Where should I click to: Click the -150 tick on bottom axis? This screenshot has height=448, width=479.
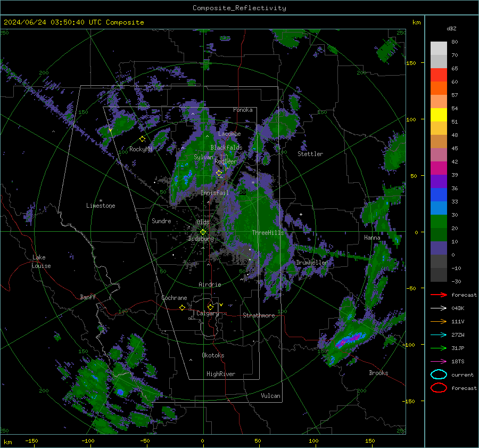click(31, 441)
